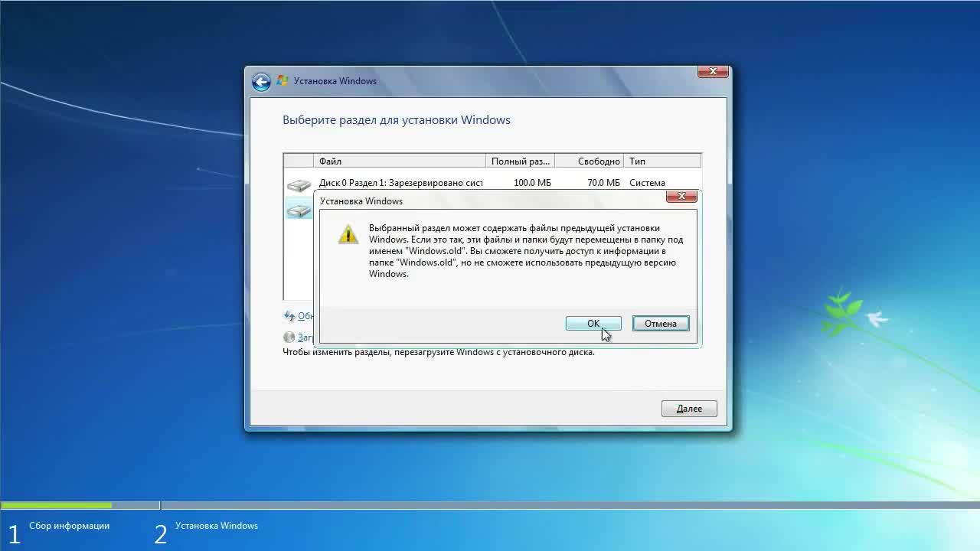
Task: Click step 2 Установка Windows label
Action: coord(217,526)
